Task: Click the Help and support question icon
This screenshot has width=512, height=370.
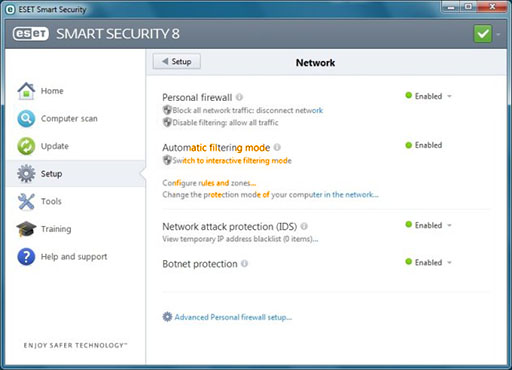Action: pos(26,257)
